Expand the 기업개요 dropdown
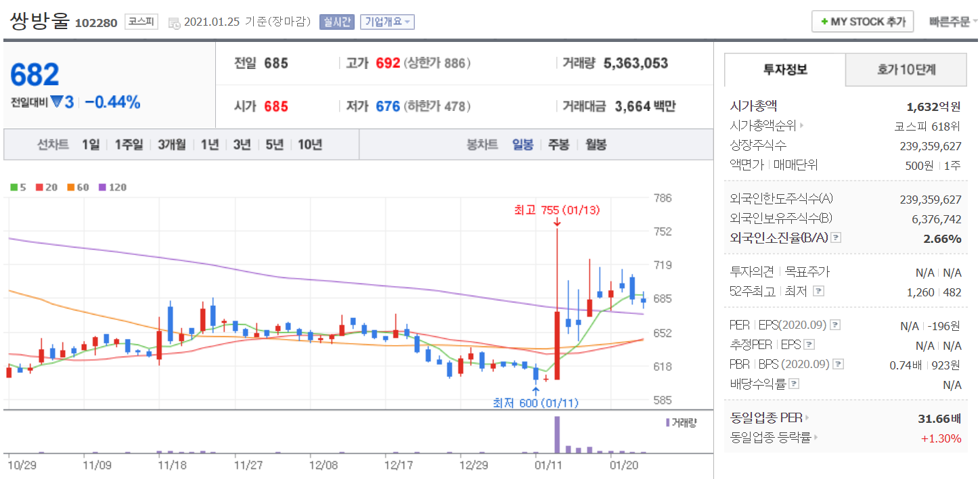The image size is (980, 479). (387, 22)
